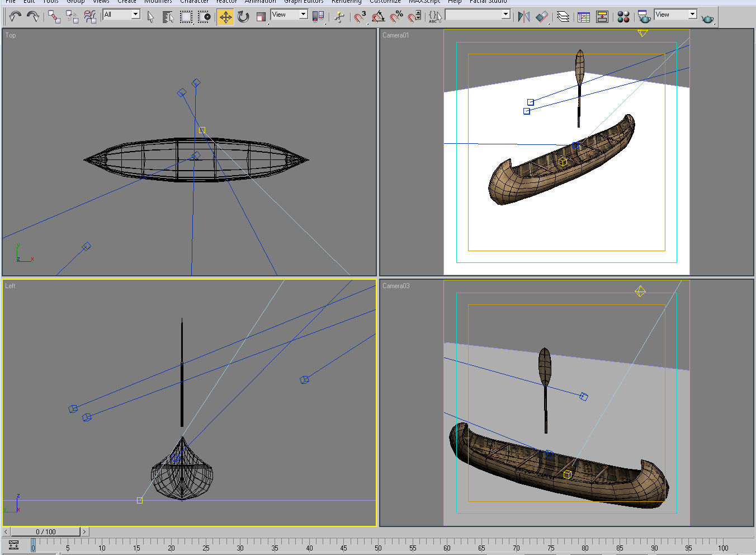Open the Mini Curve Editor icon

click(13, 545)
